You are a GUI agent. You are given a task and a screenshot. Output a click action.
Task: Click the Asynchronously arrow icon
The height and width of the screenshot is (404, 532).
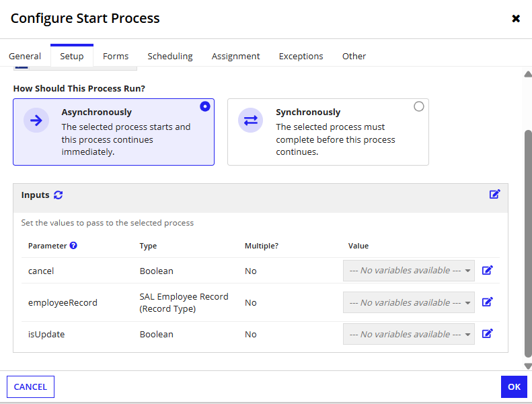36,121
